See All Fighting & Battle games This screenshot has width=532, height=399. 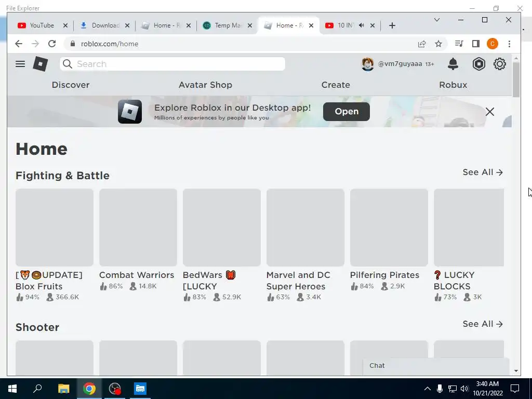483,172
